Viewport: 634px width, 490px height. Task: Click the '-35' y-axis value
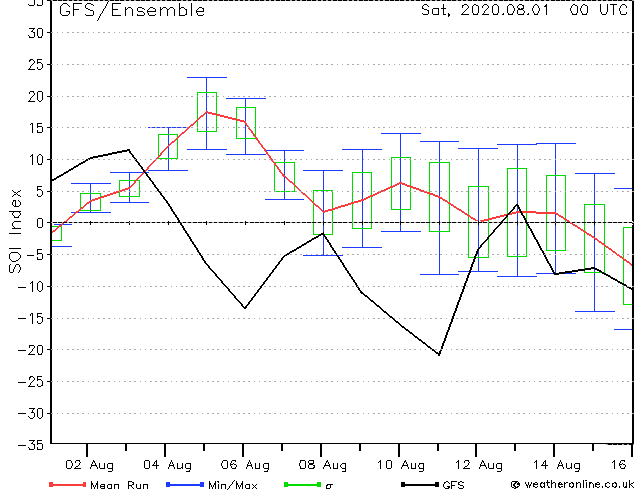30,446
